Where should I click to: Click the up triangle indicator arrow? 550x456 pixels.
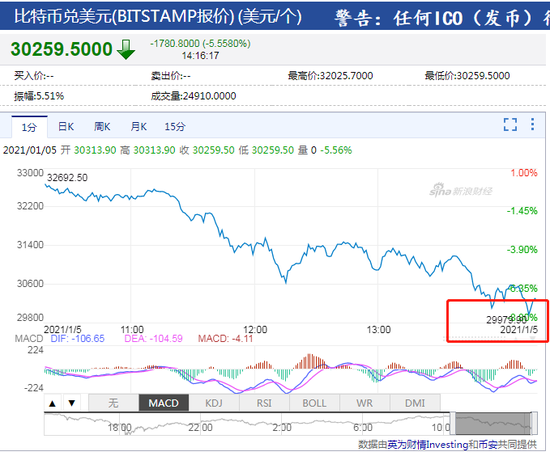(53, 403)
